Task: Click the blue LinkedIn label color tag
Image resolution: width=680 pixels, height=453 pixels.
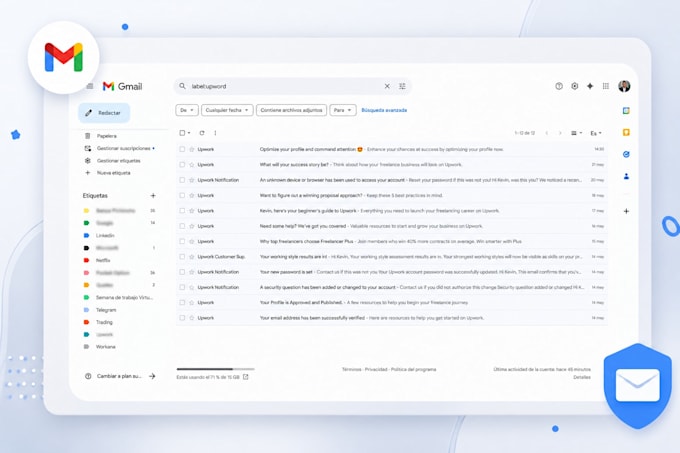Action: click(x=86, y=235)
